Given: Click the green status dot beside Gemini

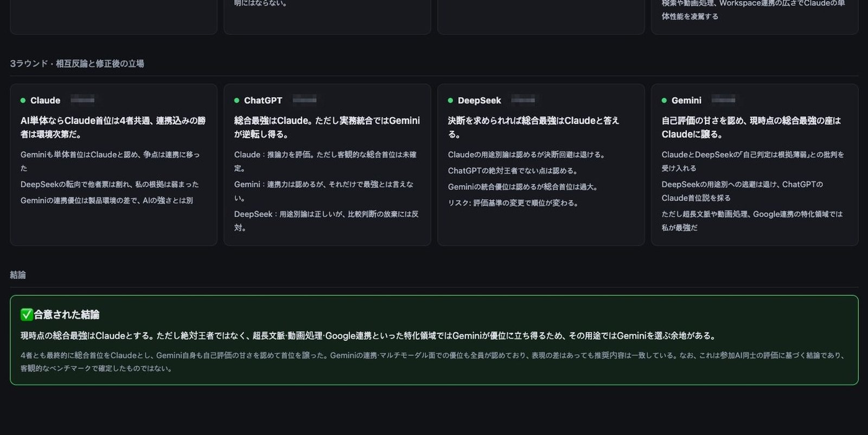Looking at the screenshot, I should pos(664,100).
